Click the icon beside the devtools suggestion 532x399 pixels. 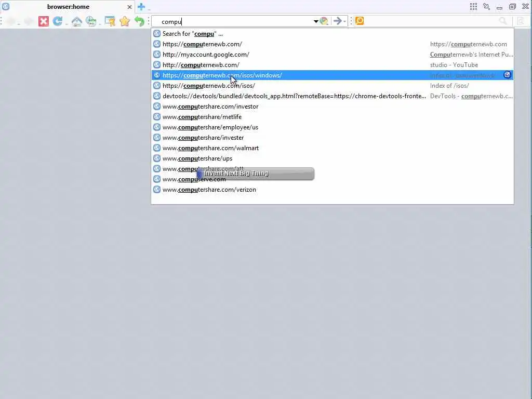(x=157, y=96)
